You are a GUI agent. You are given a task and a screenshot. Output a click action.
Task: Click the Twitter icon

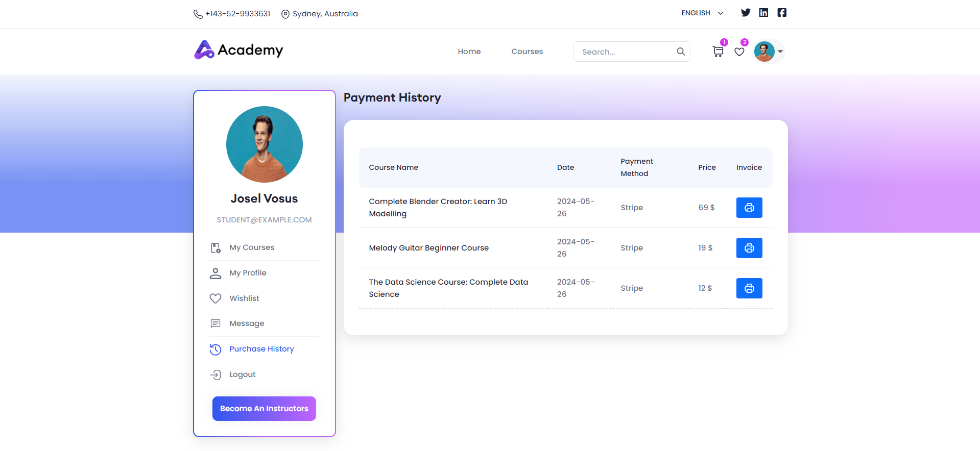pyautogui.click(x=746, y=13)
